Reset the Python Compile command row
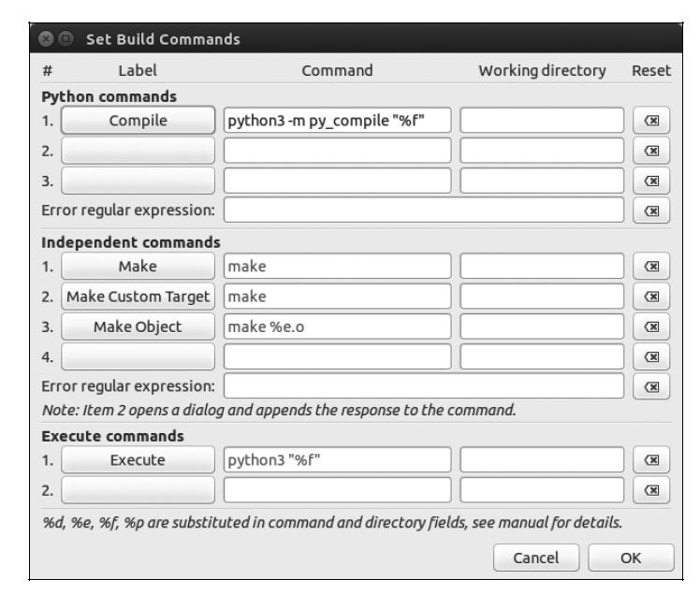The width and height of the screenshot is (700, 594). 651,121
